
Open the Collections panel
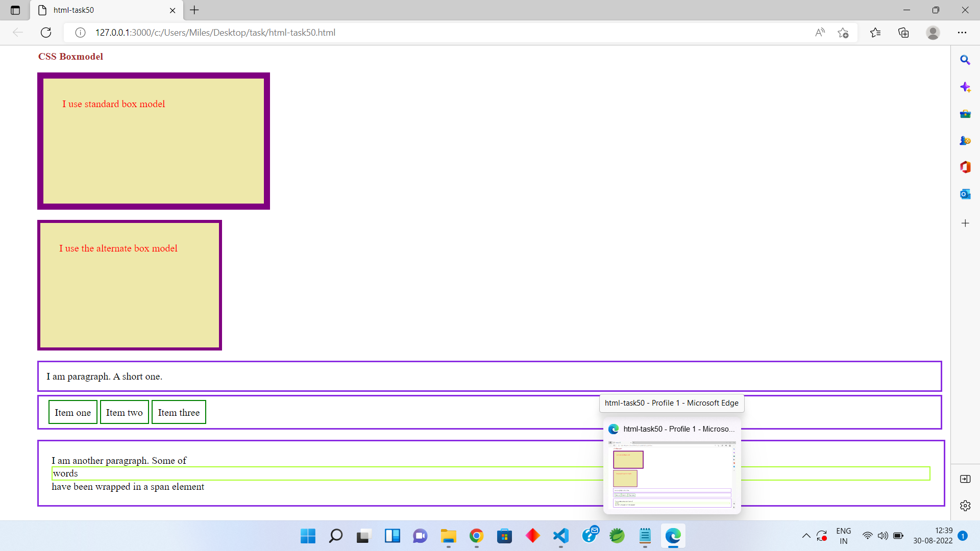click(x=903, y=32)
